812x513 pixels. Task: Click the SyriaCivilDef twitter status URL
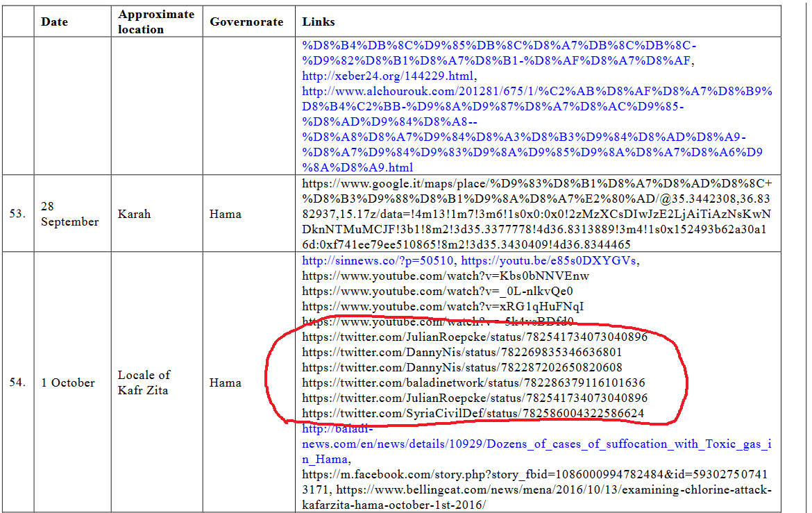click(473, 414)
